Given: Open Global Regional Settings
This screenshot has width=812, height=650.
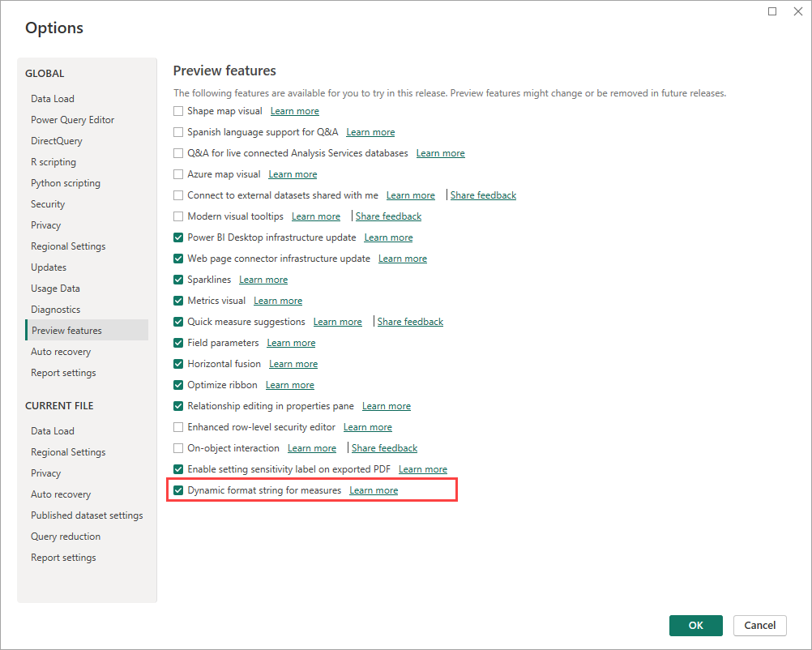Looking at the screenshot, I should coord(68,246).
